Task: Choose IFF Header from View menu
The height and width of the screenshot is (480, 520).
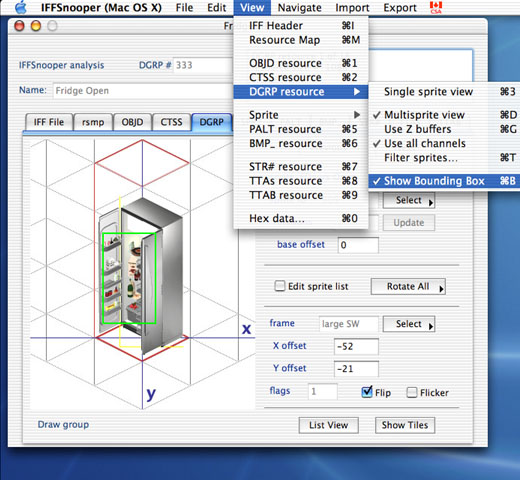Action: 301,26
